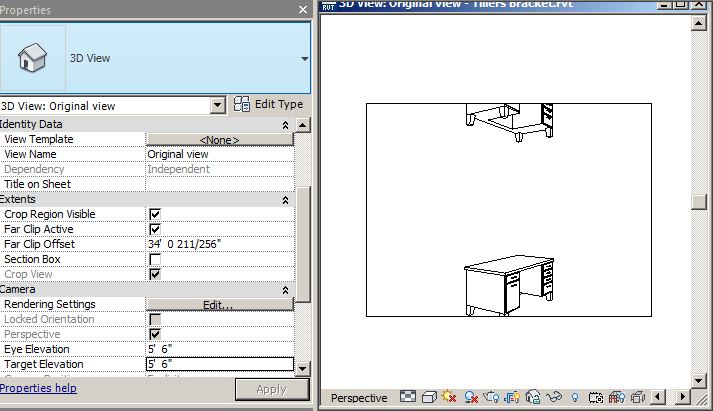Click the Eye Elevation value field
The width and height of the screenshot is (713, 411).
coord(220,349)
